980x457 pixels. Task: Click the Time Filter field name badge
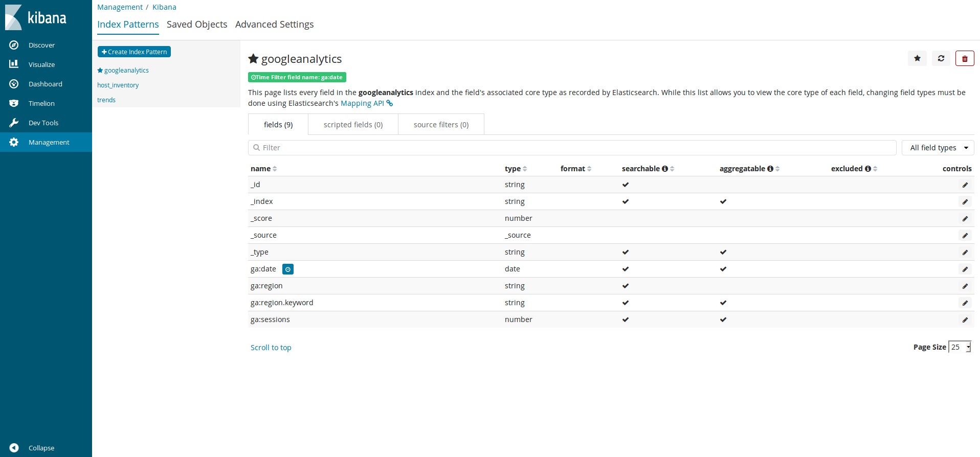(297, 77)
